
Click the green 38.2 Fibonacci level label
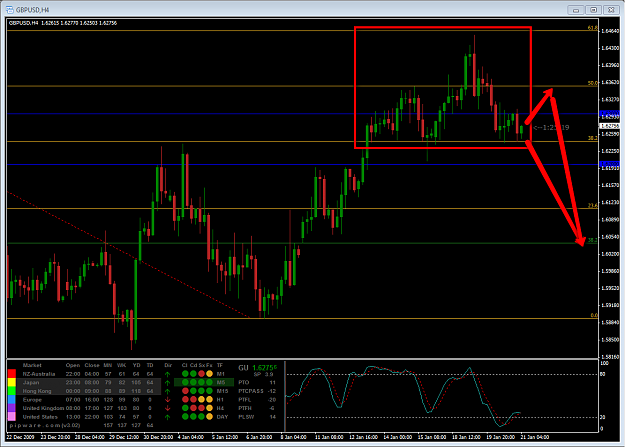pos(593,240)
